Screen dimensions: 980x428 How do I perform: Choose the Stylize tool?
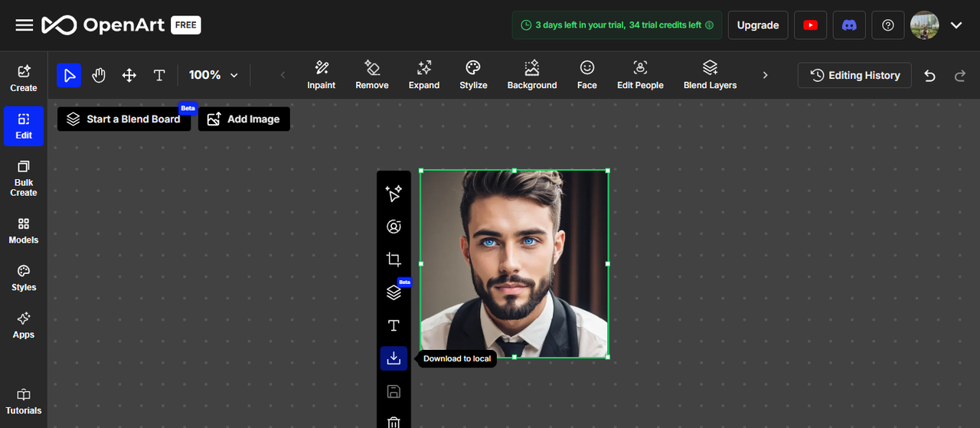[473, 75]
